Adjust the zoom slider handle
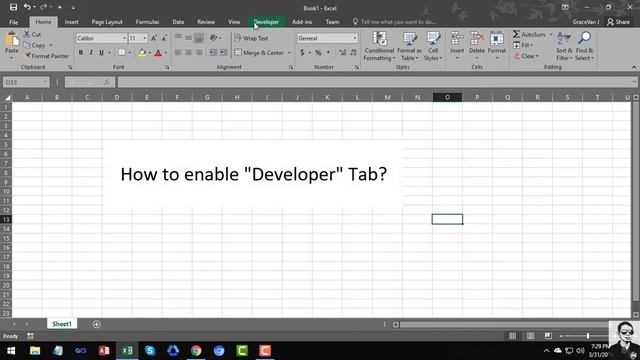640x360 pixels. coord(588,336)
